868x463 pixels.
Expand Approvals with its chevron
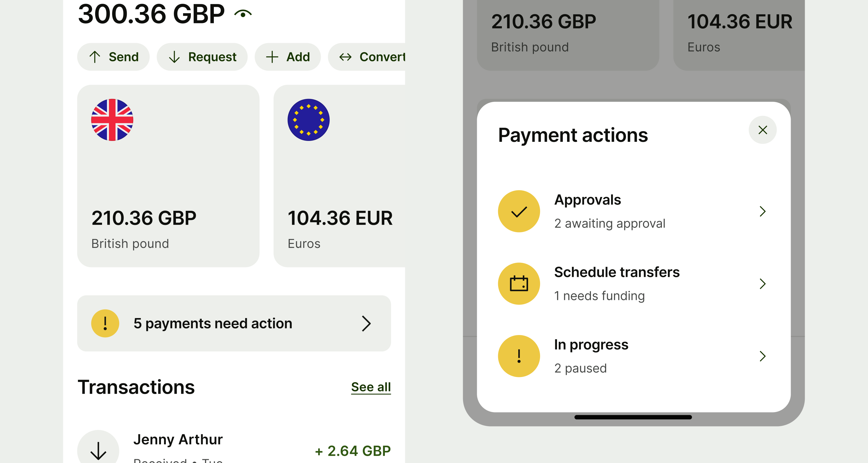click(x=763, y=211)
